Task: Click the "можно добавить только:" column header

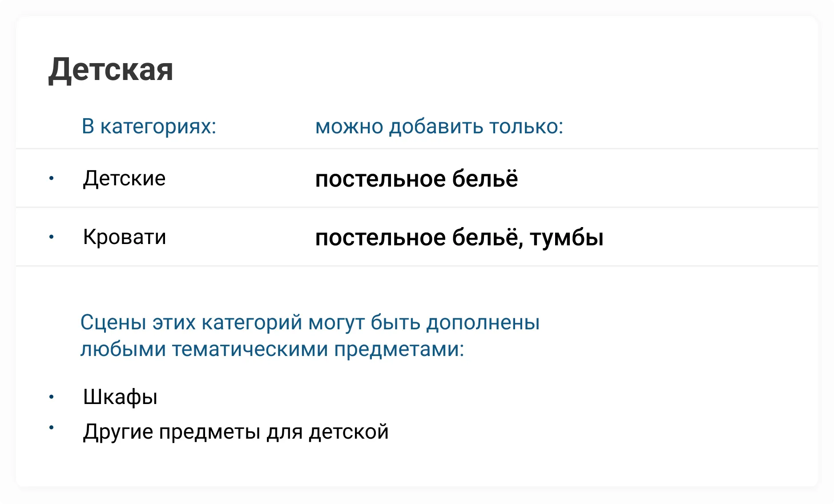Action: click(439, 127)
